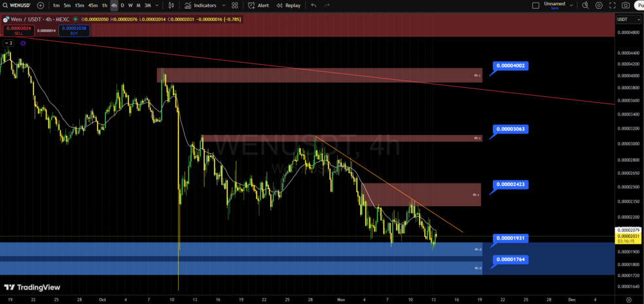The width and height of the screenshot is (644, 304).
Task: Switch to the 1h timeframe
Action: (105, 5)
